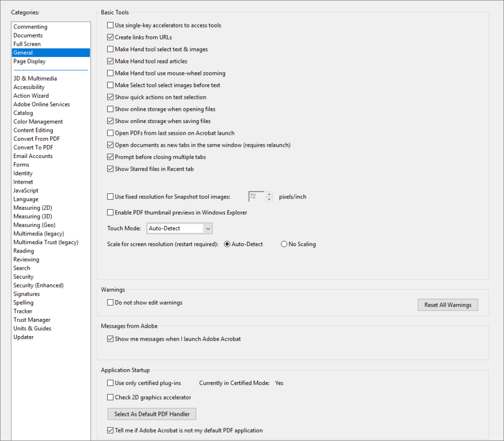Disable Show Starred files in Recent tab

pos(110,169)
